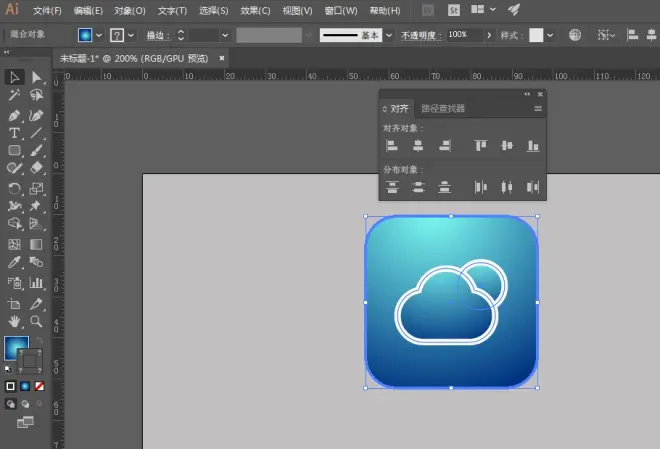Enable Draw Normal mode

pos(11,404)
